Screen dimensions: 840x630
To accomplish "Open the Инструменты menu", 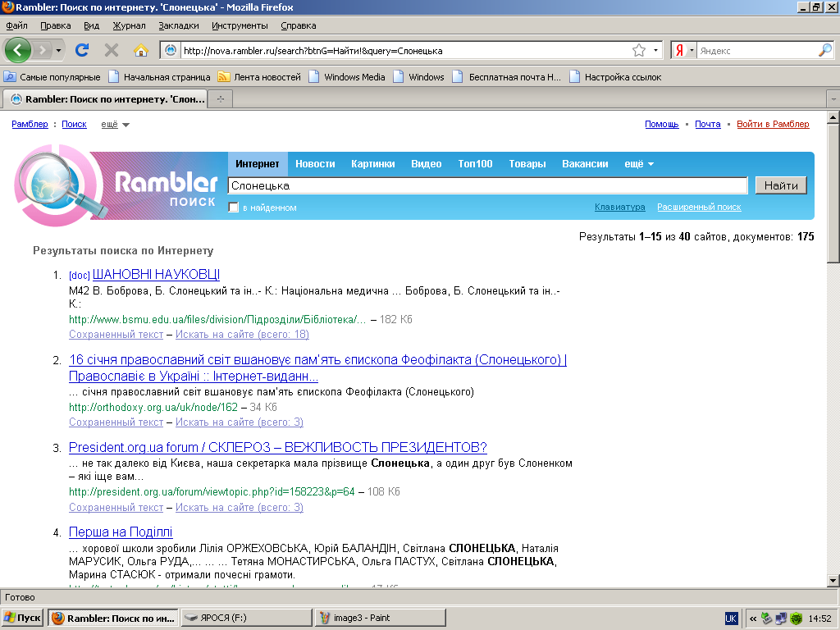I will [240, 25].
